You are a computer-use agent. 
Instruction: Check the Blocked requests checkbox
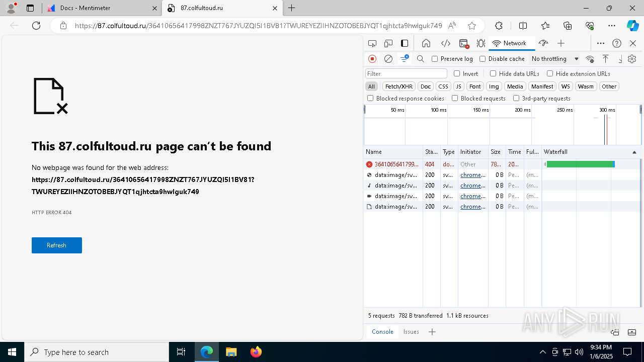coord(455,98)
